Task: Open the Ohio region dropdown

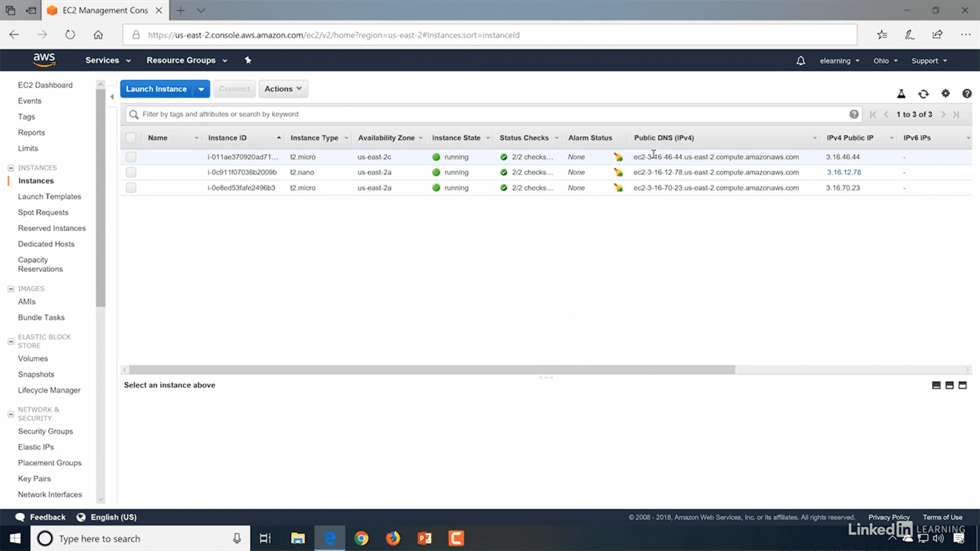Action: [886, 61]
